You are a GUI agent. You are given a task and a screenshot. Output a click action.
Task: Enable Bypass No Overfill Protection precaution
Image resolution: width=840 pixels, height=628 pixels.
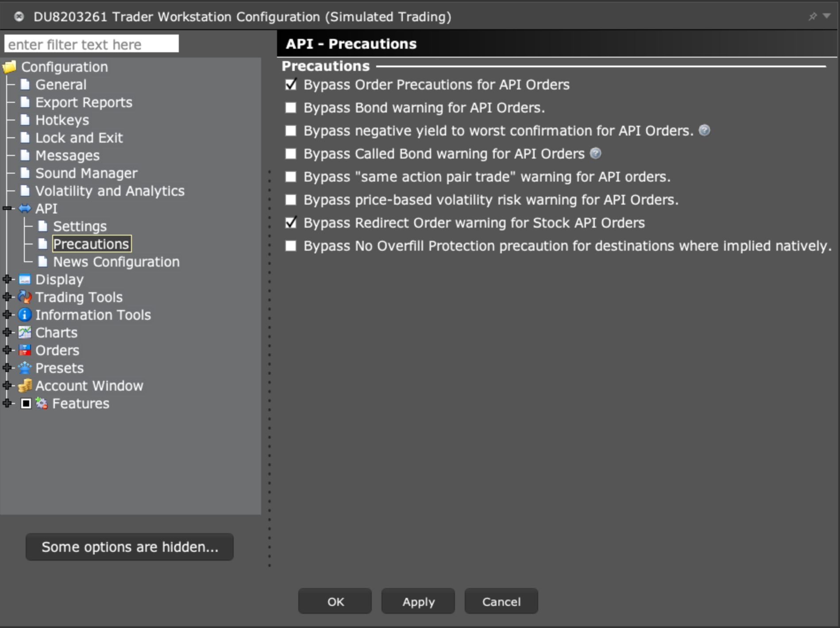point(291,246)
